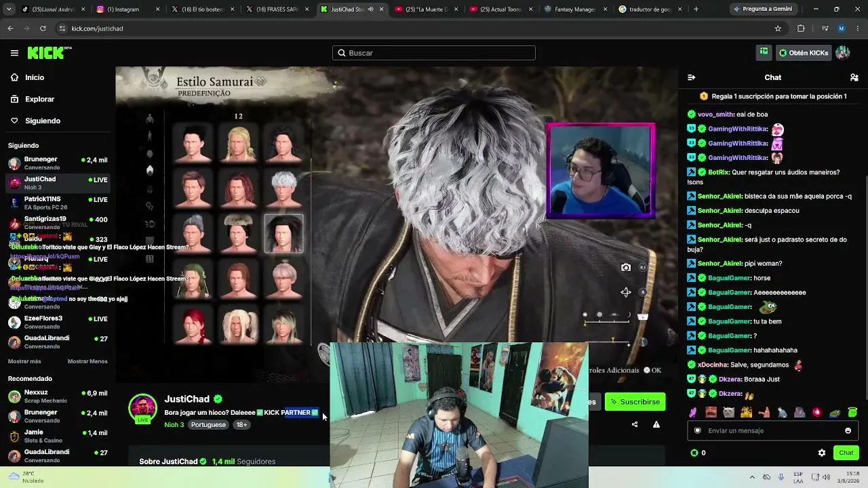Click the Portuguese language tag
The height and width of the screenshot is (488, 868).
coord(208,425)
